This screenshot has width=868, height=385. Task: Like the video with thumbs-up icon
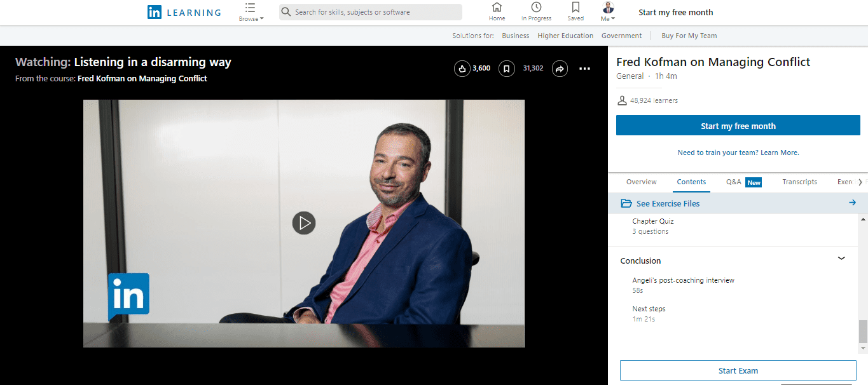462,69
